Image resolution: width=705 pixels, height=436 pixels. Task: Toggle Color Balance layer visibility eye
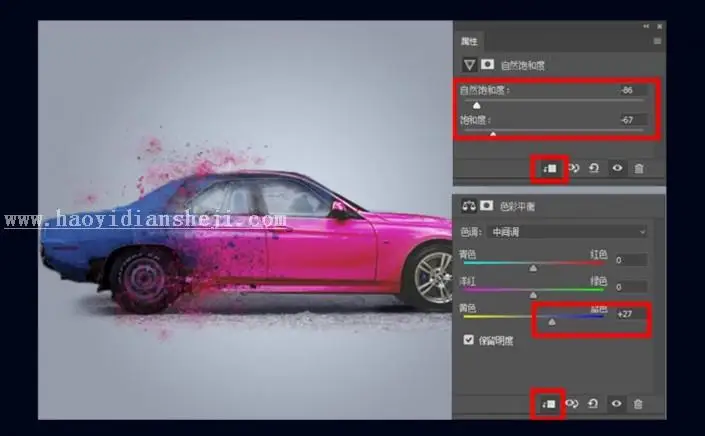[616, 404]
